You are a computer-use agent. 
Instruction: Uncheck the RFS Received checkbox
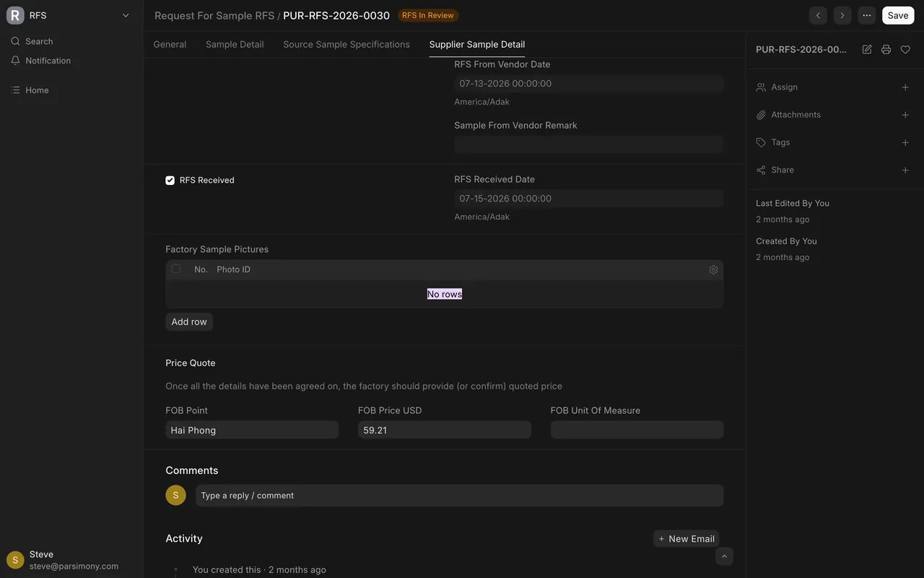tap(170, 181)
